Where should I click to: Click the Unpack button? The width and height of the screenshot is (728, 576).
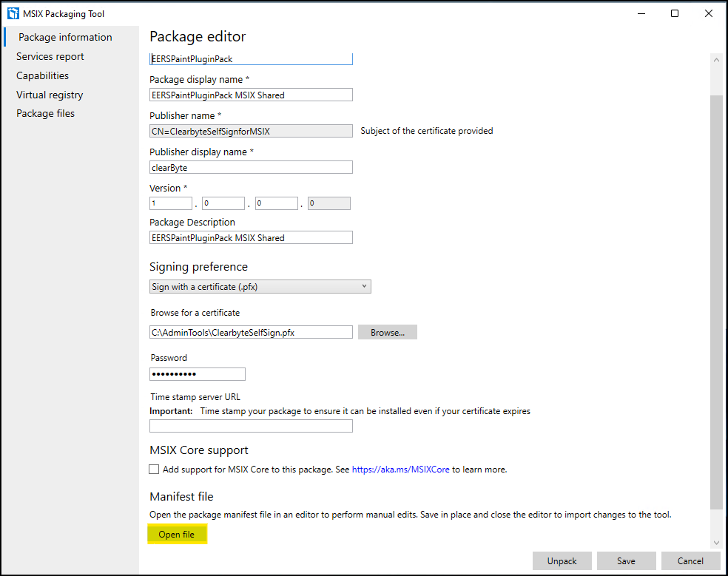click(x=562, y=560)
